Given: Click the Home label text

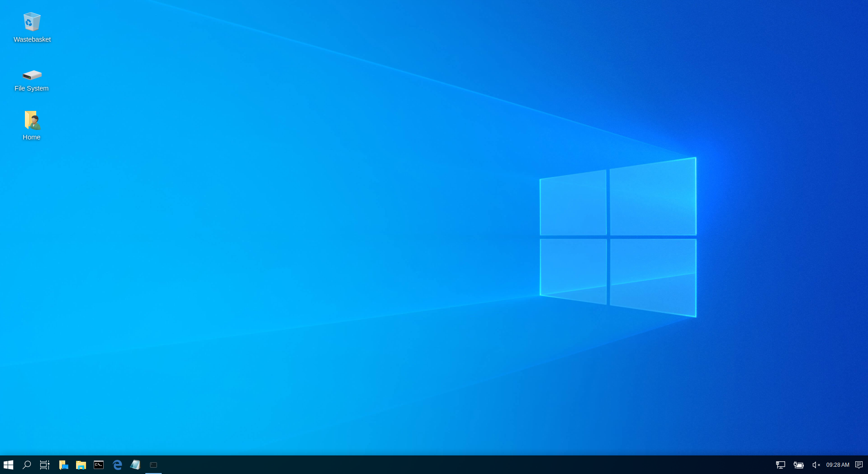Looking at the screenshot, I should tap(32, 137).
